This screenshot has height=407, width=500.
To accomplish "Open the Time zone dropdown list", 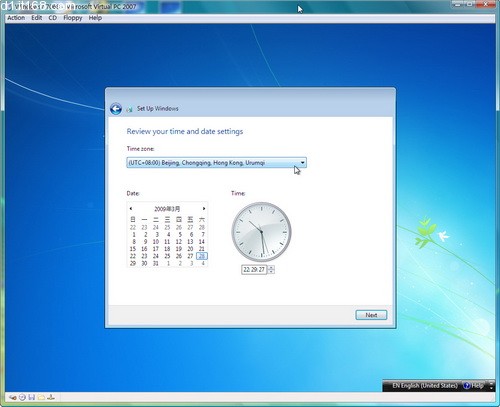I will tap(217, 163).
